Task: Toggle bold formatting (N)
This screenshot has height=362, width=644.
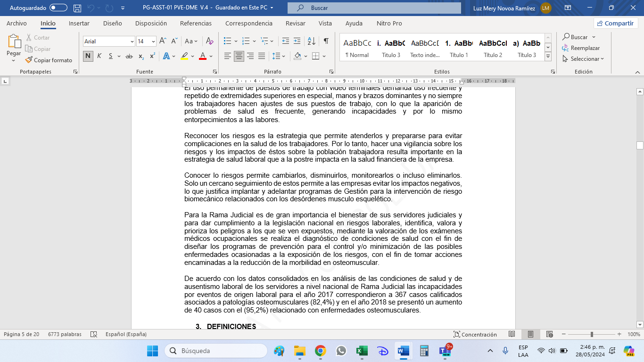Action: (x=88, y=56)
